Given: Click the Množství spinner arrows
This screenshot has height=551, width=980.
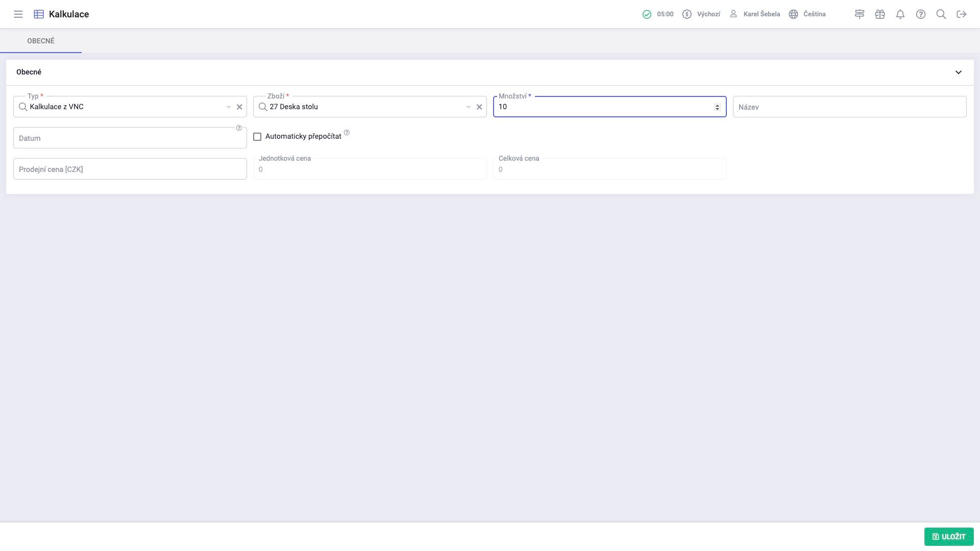Looking at the screenshot, I should click(717, 107).
